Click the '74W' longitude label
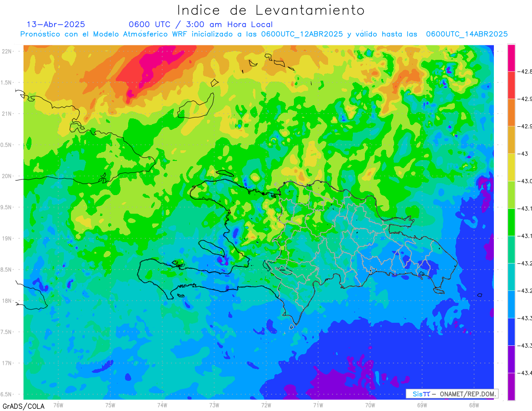Image resolution: width=532 pixels, height=411 pixels. point(162,405)
